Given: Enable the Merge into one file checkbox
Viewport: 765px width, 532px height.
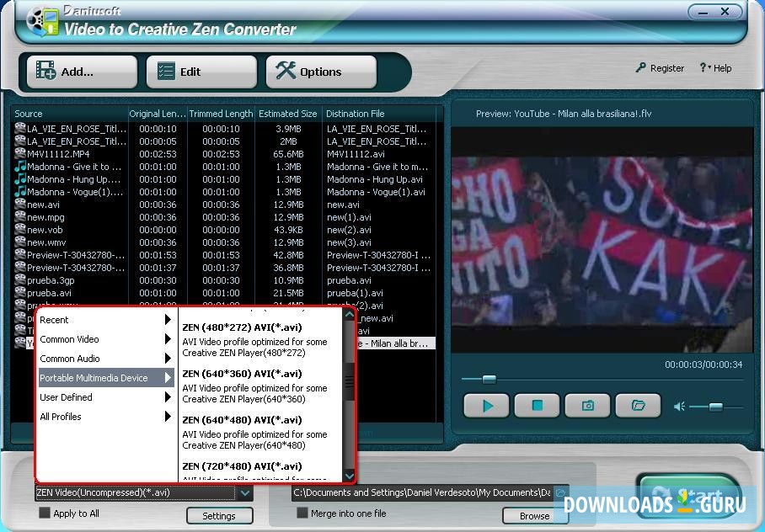Looking at the screenshot, I should (302, 513).
